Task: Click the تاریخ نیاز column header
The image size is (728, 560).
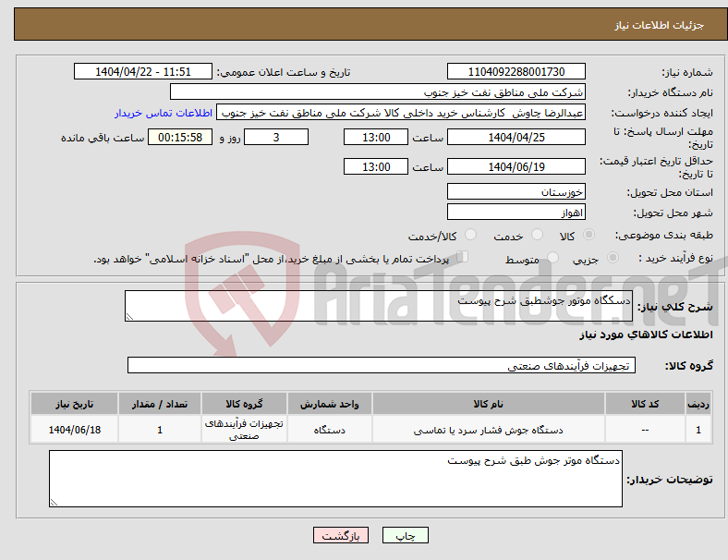Action: coord(74,404)
